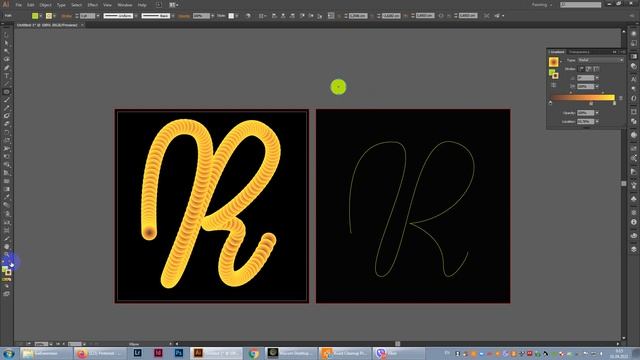Open the gradient angle dropdown

tap(597, 78)
